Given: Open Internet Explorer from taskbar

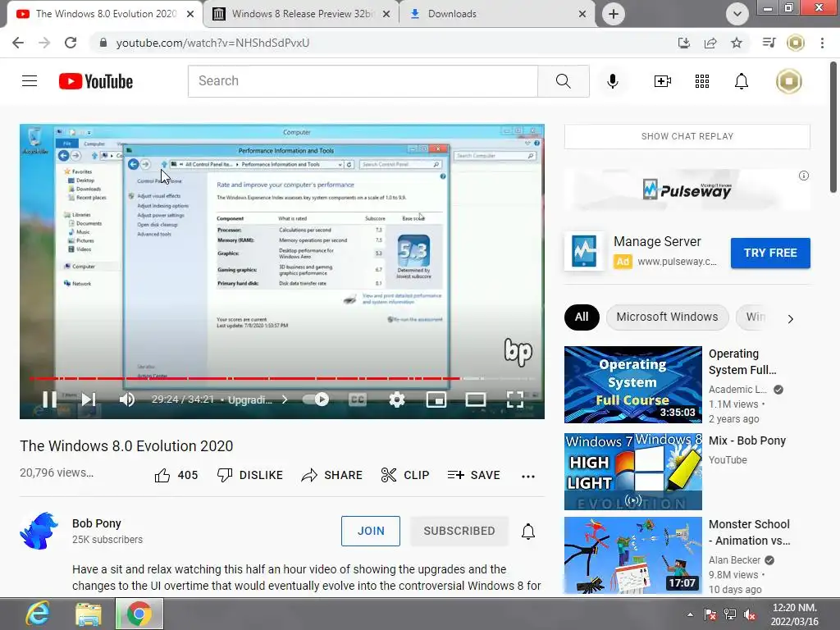Looking at the screenshot, I should 38,614.
